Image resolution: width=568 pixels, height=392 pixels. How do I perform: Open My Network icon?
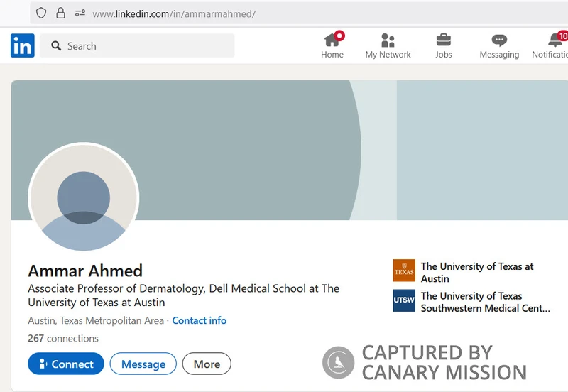pyautogui.click(x=388, y=40)
